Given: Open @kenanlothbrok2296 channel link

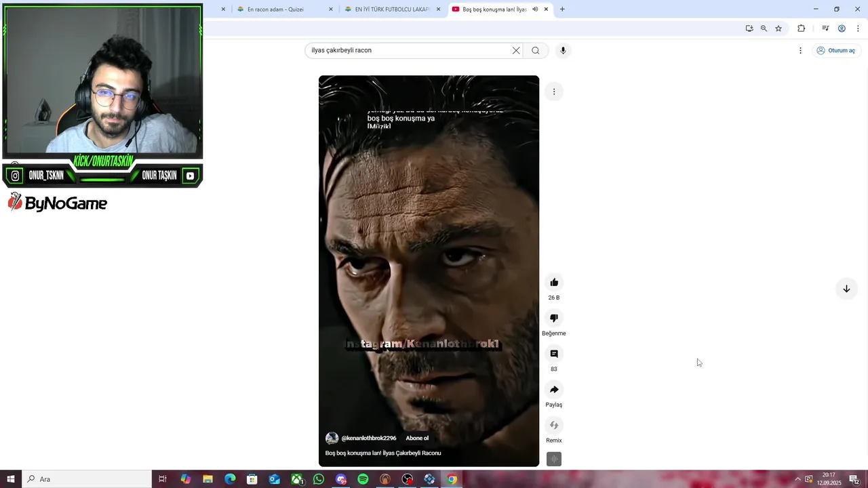Looking at the screenshot, I should pos(368,438).
